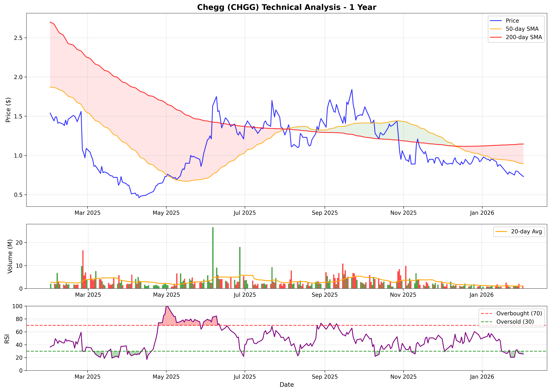Click the "Price ($)" y-axis label
Screen dimensions: 551x392
(x=8, y=110)
